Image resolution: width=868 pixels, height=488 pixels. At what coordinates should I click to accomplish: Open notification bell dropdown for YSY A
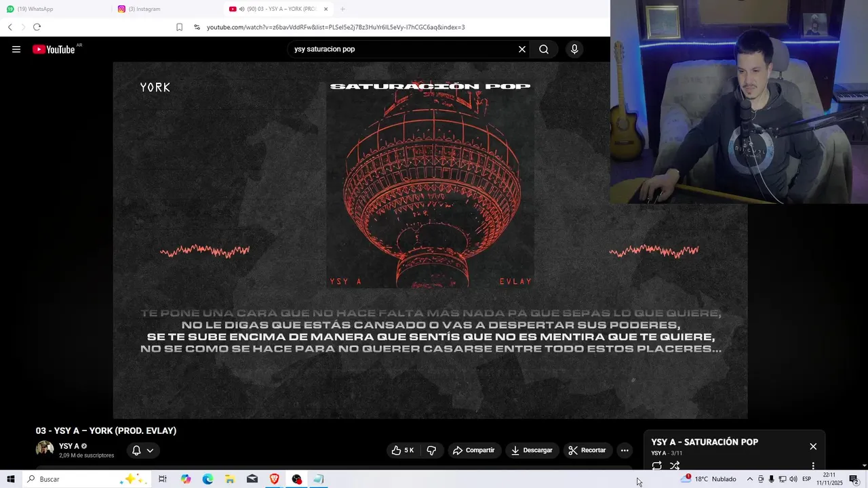pyautogui.click(x=142, y=450)
